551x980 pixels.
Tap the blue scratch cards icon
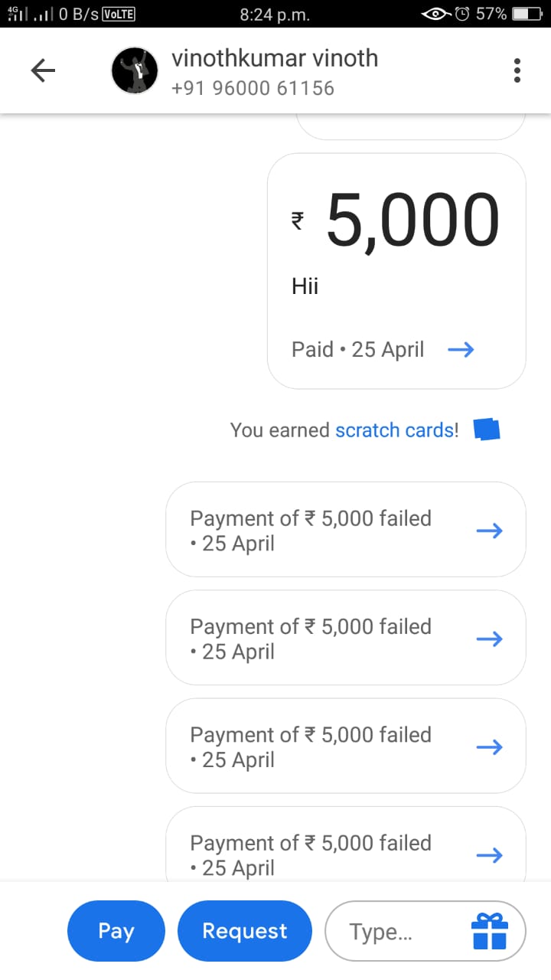point(487,430)
